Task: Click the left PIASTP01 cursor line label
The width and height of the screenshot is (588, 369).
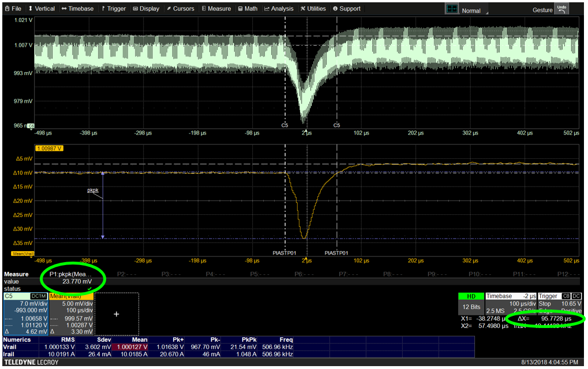Action: [x=284, y=253]
